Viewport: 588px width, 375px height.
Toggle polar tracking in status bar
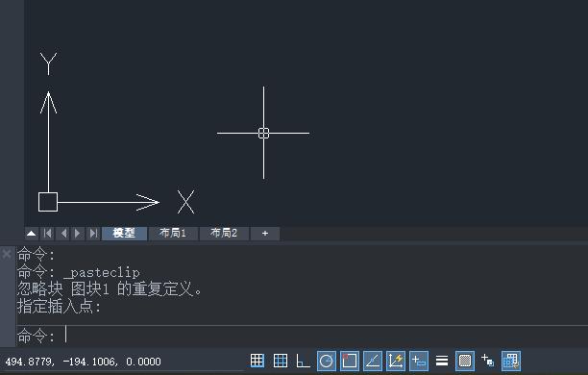click(x=327, y=362)
